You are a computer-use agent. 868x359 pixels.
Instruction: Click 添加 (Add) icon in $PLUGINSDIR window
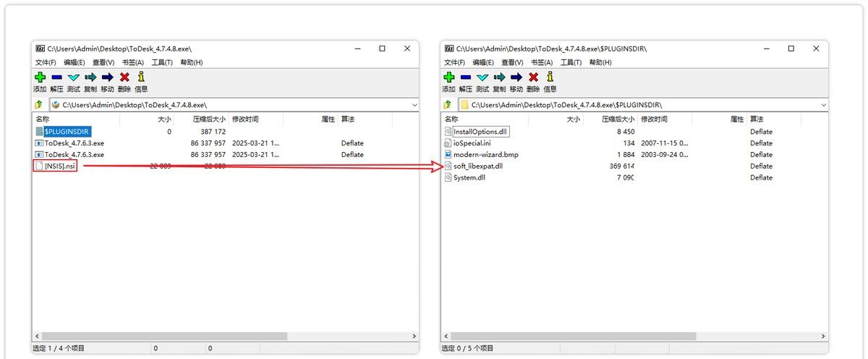(x=448, y=77)
